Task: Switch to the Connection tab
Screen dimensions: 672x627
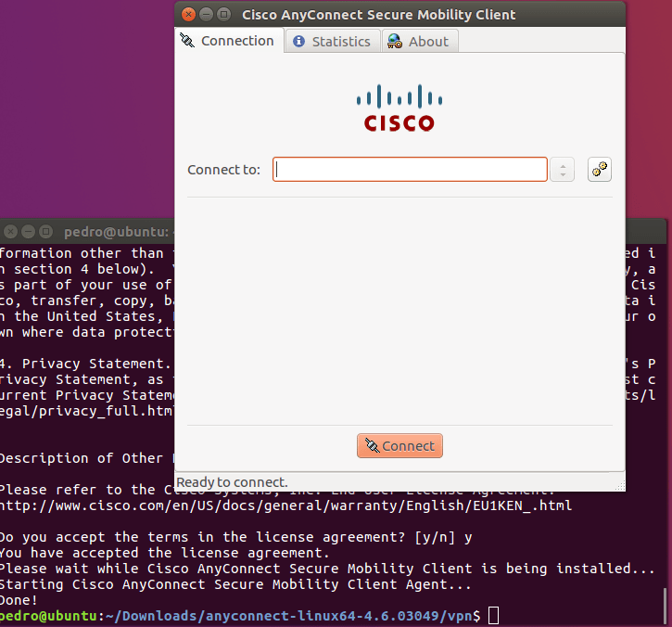Action: pos(229,40)
